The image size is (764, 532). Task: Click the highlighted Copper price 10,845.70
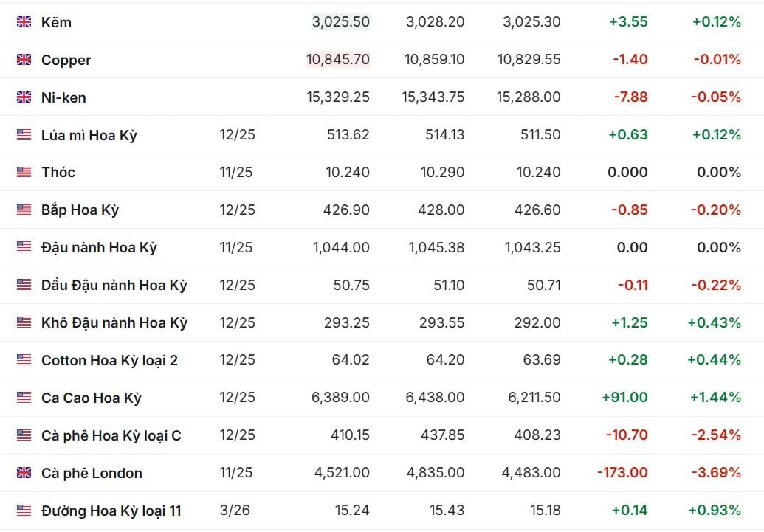(x=338, y=60)
